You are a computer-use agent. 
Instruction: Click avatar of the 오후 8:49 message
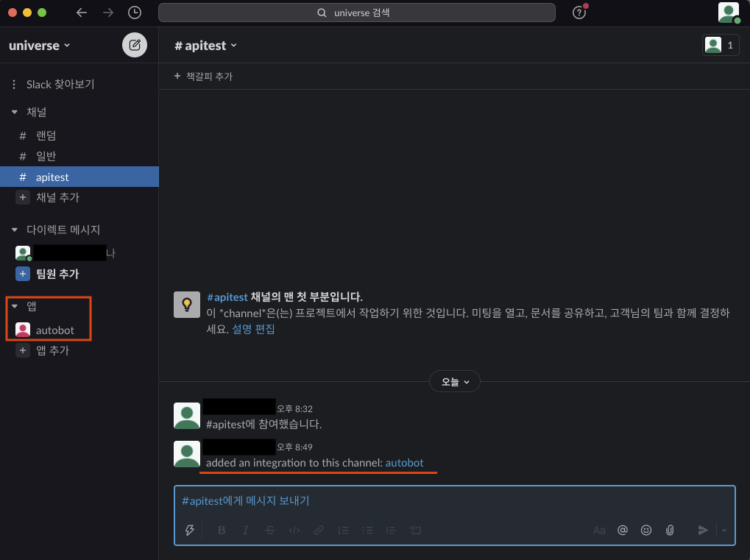[x=186, y=454]
